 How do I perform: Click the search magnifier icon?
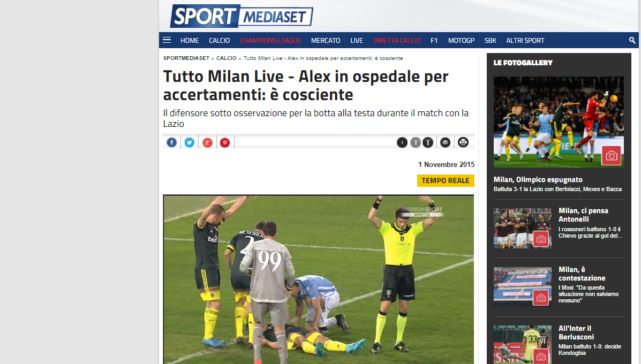click(632, 41)
